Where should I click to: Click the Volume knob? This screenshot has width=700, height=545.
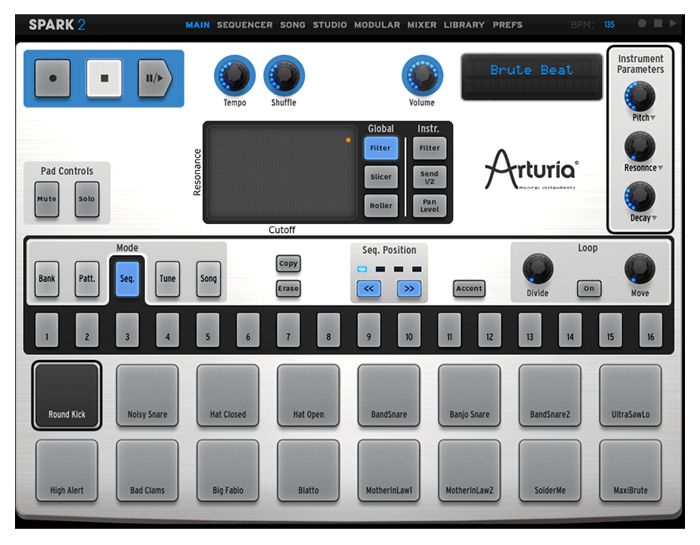(421, 75)
